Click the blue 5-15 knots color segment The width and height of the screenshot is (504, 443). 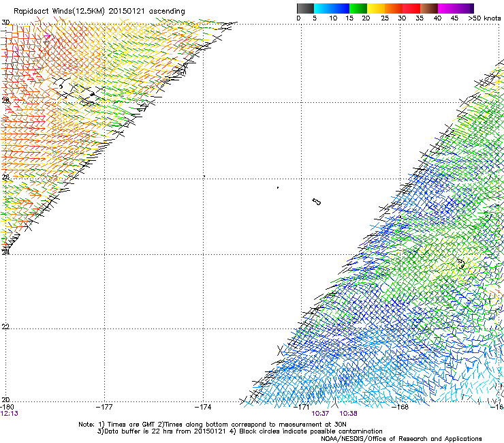click(332, 8)
